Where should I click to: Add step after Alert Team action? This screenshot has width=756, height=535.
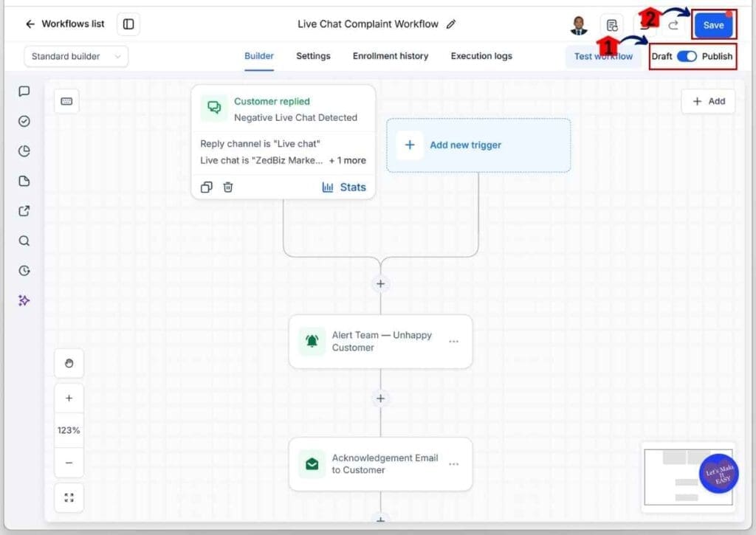(x=380, y=398)
